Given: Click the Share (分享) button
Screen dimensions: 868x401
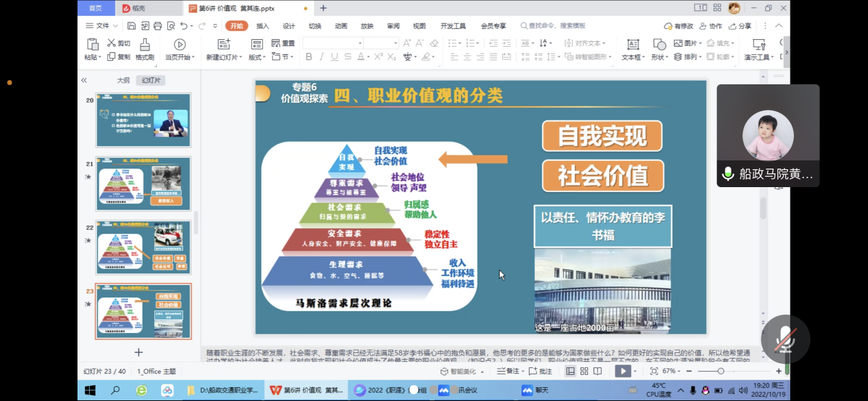Looking at the screenshot, I should (x=740, y=26).
